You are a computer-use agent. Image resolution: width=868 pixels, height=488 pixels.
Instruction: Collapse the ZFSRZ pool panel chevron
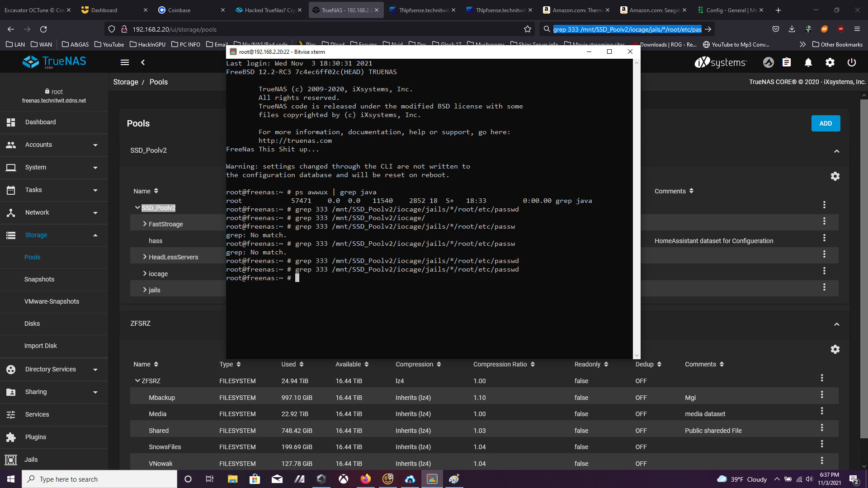click(837, 324)
